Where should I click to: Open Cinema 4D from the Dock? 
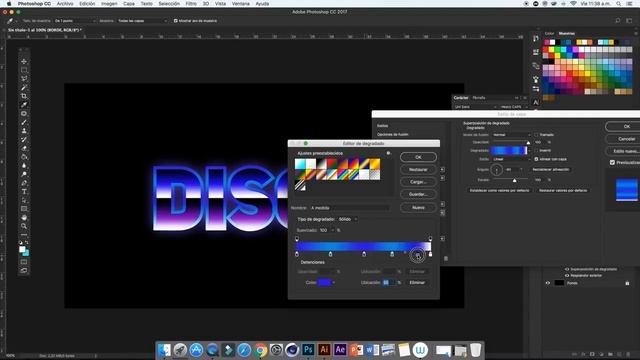point(292,350)
